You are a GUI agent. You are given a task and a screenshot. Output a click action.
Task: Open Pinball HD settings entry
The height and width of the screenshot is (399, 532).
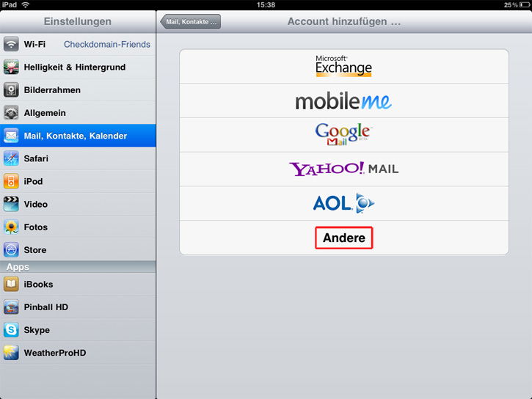[x=78, y=307]
